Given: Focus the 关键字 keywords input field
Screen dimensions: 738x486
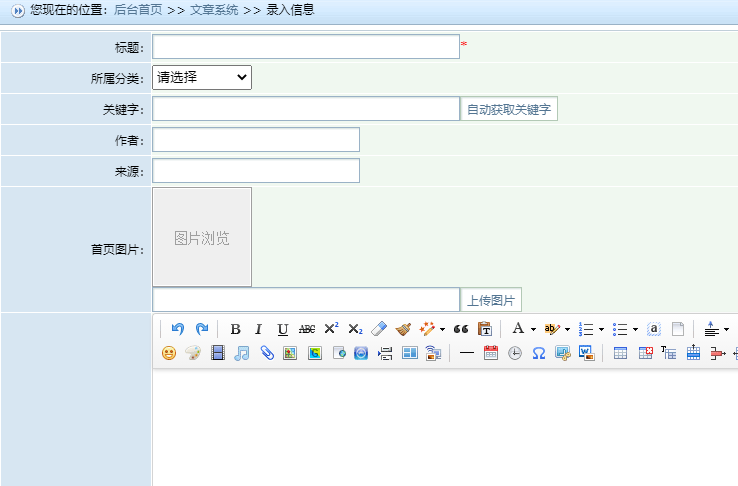Looking at the screenshot, I should (306, 109).
